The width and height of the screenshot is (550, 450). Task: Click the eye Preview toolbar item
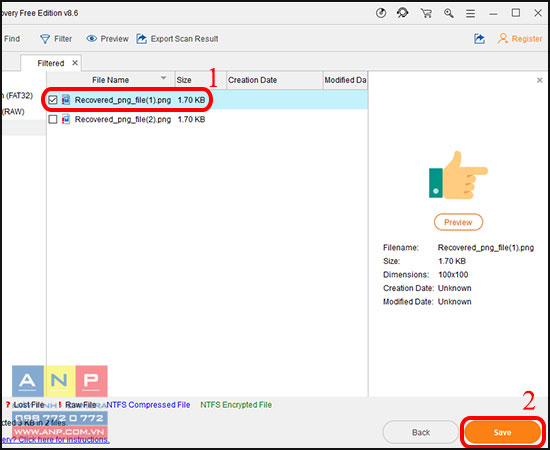pyautogui.click(x=107, y=39)
